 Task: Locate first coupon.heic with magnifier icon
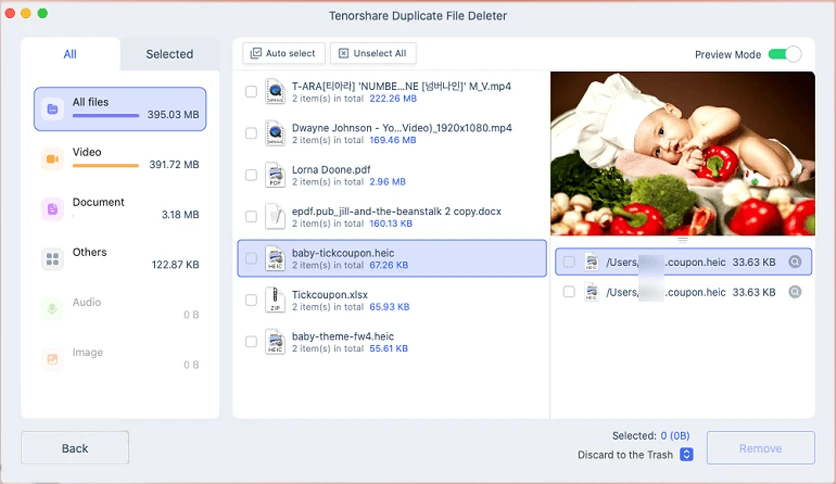(795, 262)
